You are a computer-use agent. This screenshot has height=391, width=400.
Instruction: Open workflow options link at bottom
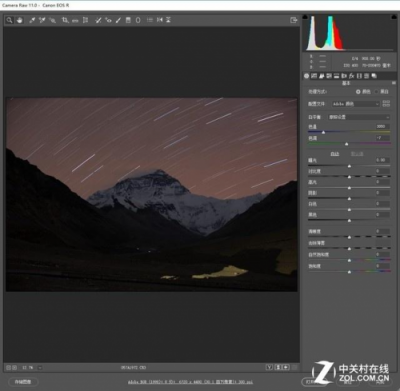[x=190, y=382]
